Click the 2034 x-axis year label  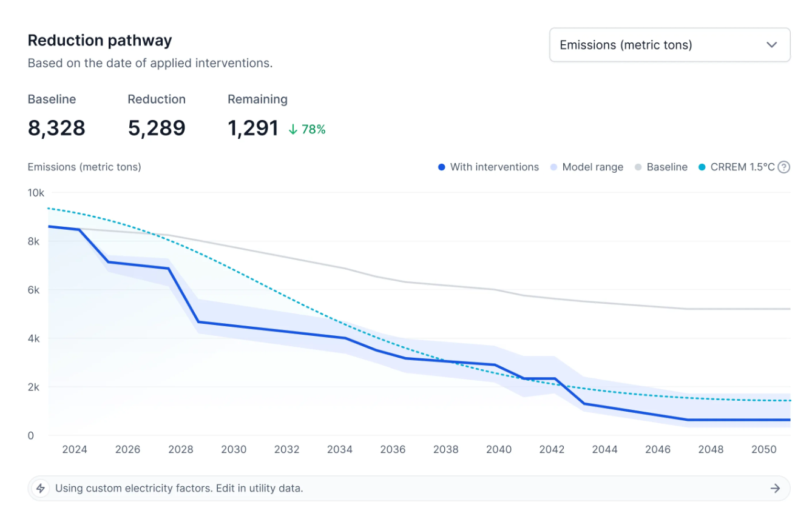[x=340, y=449]
